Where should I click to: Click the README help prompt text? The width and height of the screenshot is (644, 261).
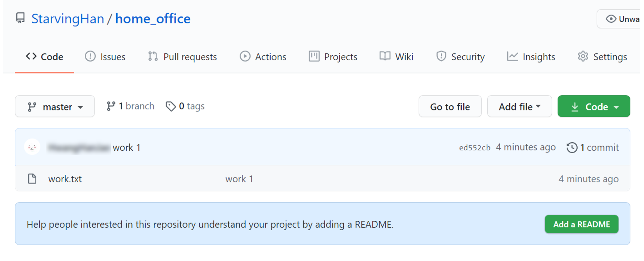[210, 224]
